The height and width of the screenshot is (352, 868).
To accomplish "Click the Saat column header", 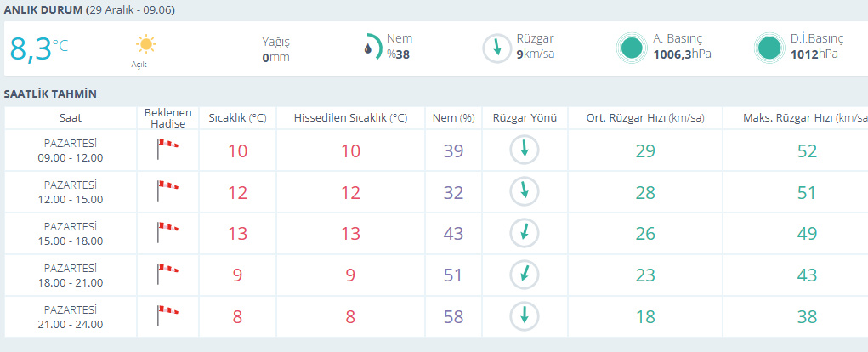I will tap(71, 118).
